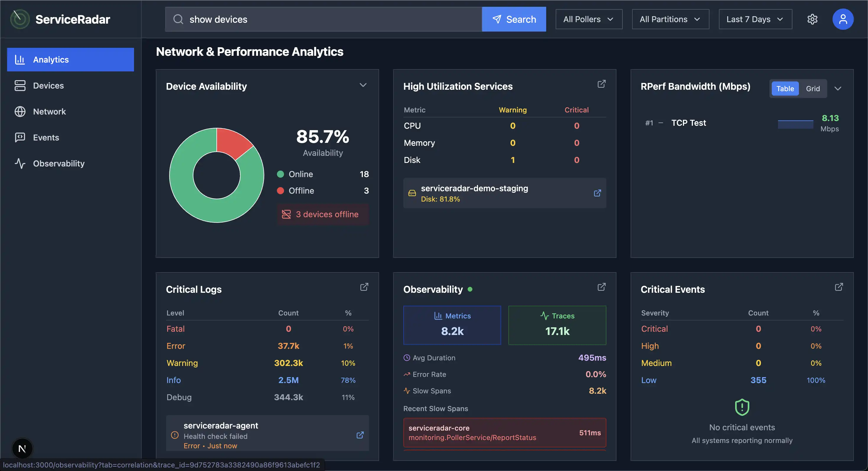The height and width of the screenshot is (471, 868).
Task: Select Table view for RPerf Bandwidth
Action: pyautogui.click(x=785, y=89)
